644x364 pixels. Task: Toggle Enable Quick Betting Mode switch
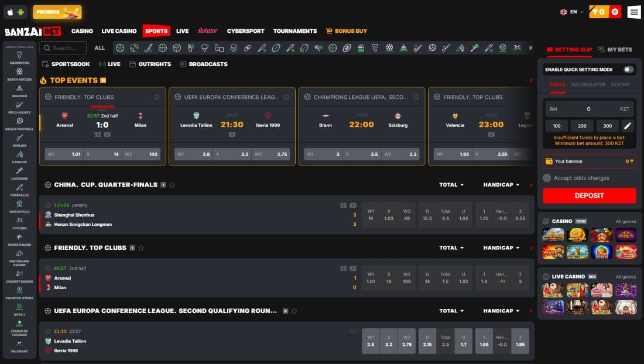pos(628,70)
